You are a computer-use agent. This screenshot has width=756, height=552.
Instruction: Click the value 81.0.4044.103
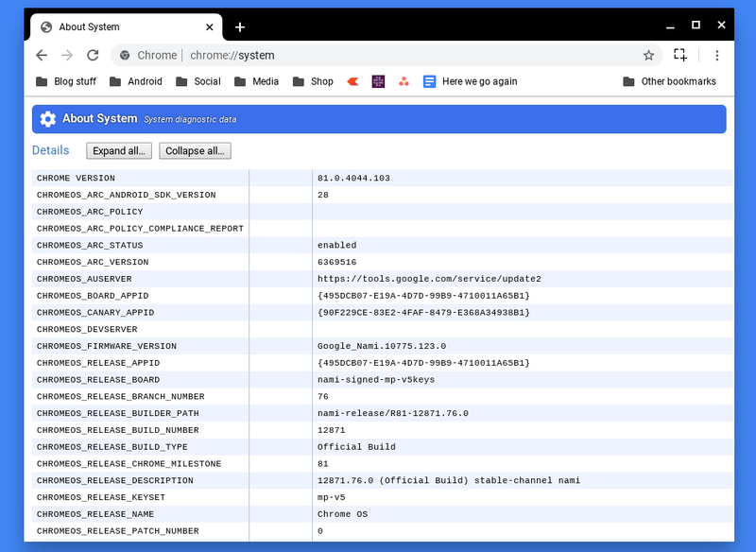coord(353,178)
